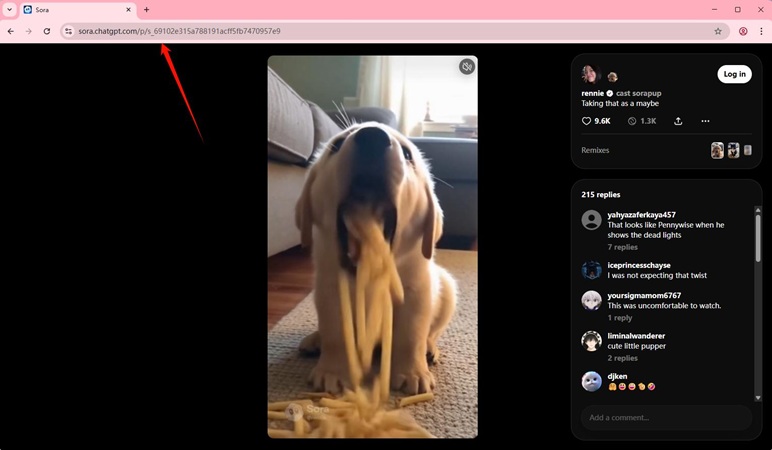Open a new browser tab
Screen dimensions: 772x450
(146, 10)
